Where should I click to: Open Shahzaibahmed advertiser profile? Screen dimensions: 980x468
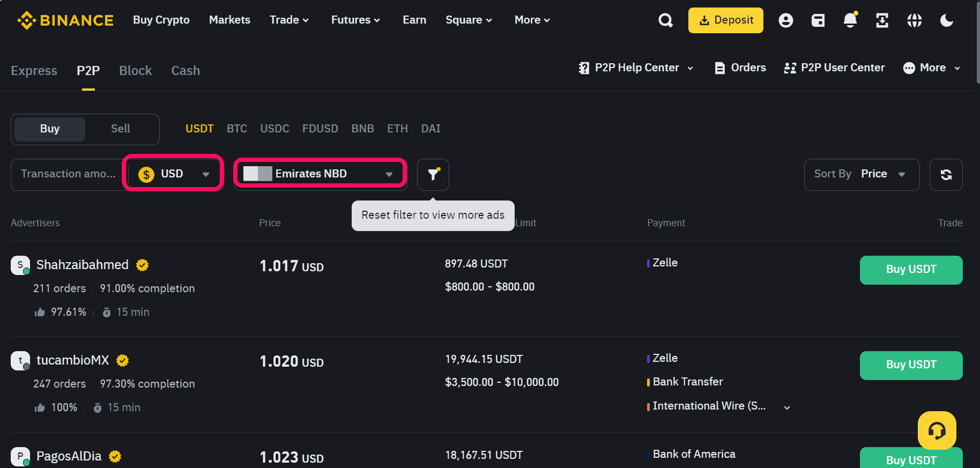83,265
